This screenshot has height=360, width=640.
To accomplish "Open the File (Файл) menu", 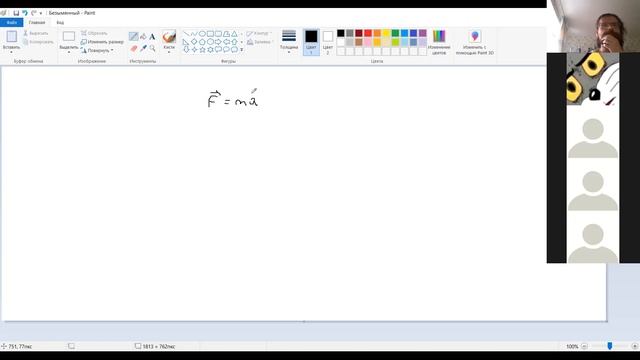I will [11, 22].
